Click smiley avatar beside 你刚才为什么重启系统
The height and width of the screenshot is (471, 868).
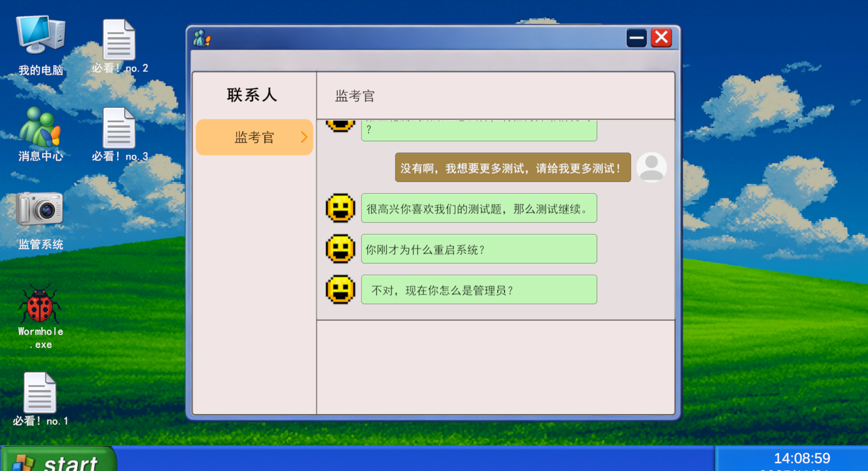[340, 249]
